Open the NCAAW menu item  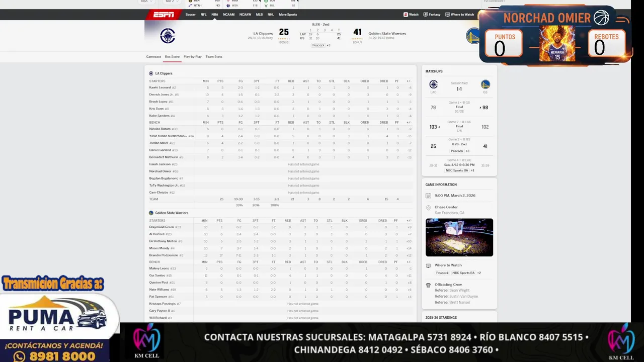coord(245,15)
